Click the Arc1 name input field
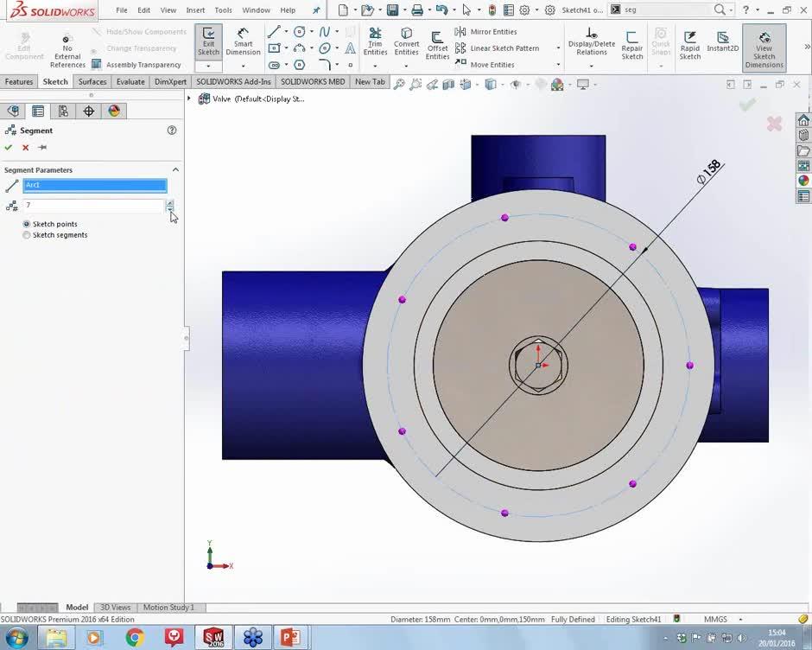The image size is (812, 650). pos(95,185)
